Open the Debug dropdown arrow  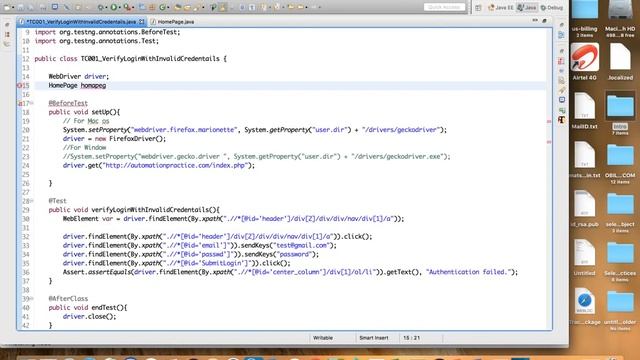106,7
